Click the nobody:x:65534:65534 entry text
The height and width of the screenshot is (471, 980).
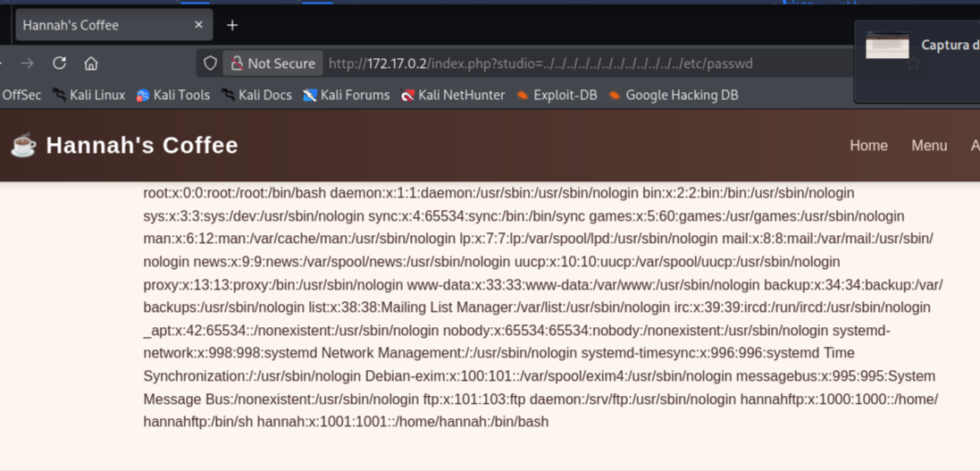[636, 331]
